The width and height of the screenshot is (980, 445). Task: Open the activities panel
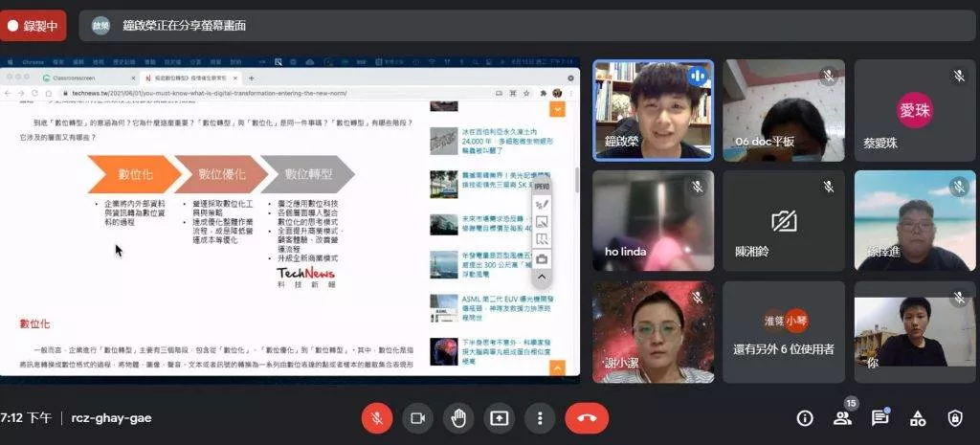click(918, 418)
